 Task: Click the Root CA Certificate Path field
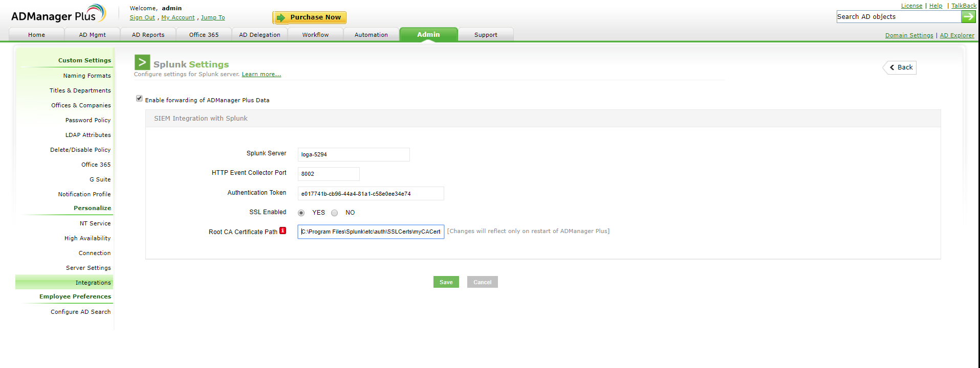pyautogui.click(x=371, y=232)
